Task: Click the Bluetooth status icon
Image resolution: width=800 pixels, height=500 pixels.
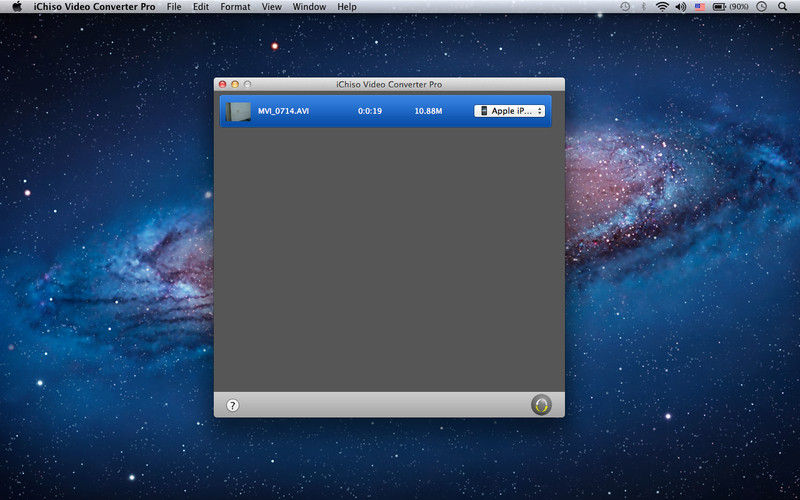Action: pyautogui.click(x=643, y=7)
